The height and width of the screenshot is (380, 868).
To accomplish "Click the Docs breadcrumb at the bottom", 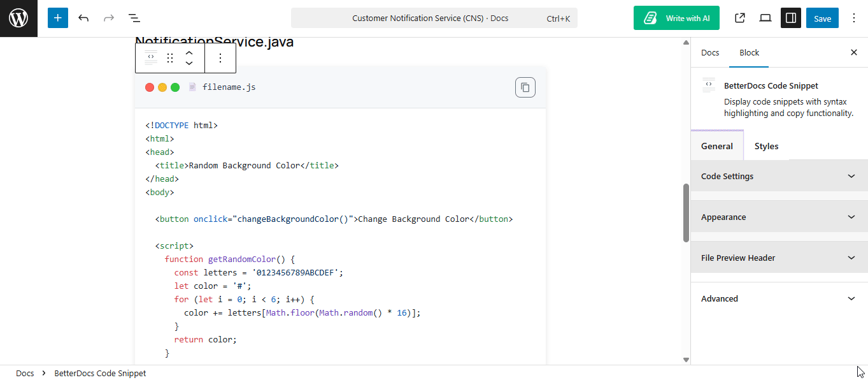I will pyautogui.click(x=25, y=373).
